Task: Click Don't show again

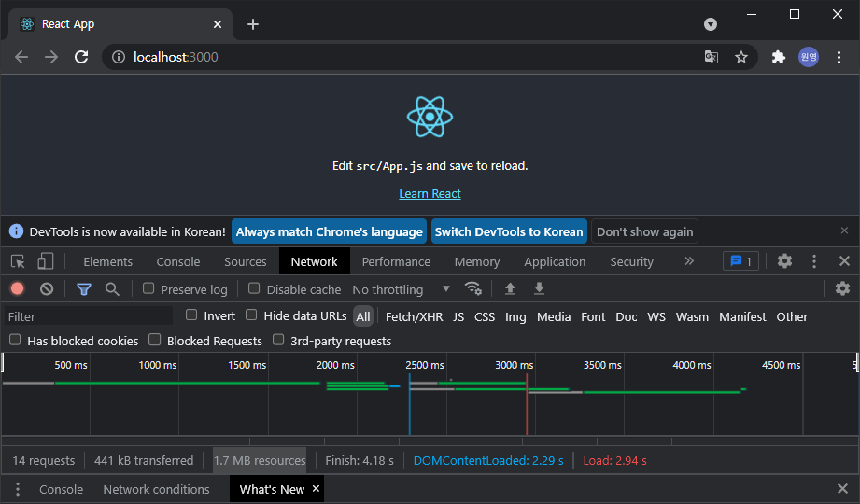Action: pyautogui.click(x=644, y=231)
